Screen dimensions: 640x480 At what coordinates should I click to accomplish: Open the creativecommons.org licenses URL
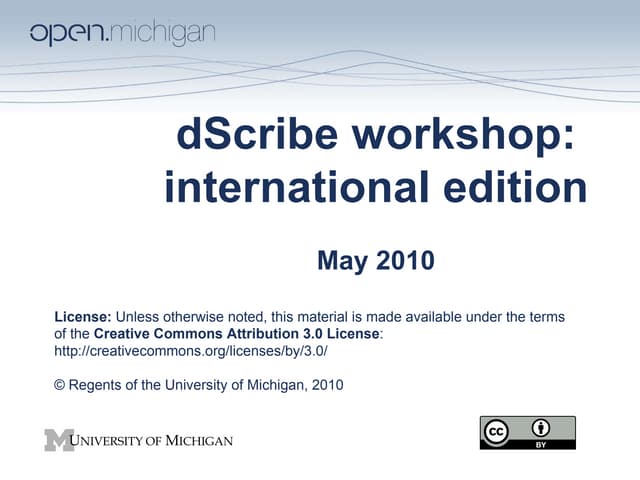[x=190, y=352]
